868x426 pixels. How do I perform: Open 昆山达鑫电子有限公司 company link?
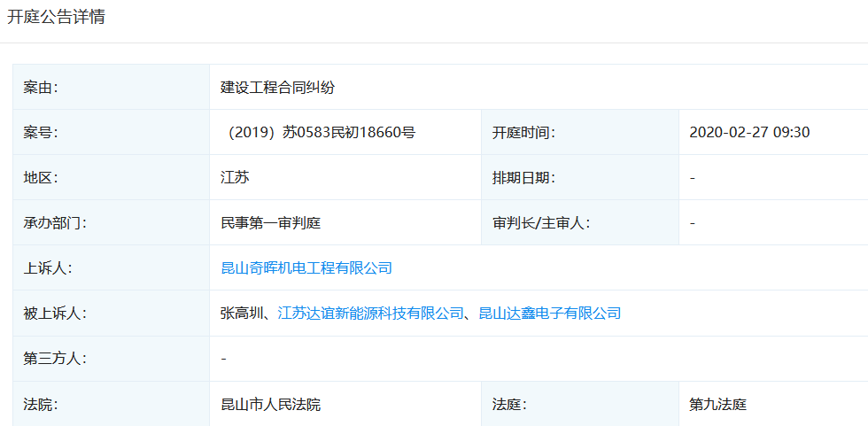click(550, 314)
